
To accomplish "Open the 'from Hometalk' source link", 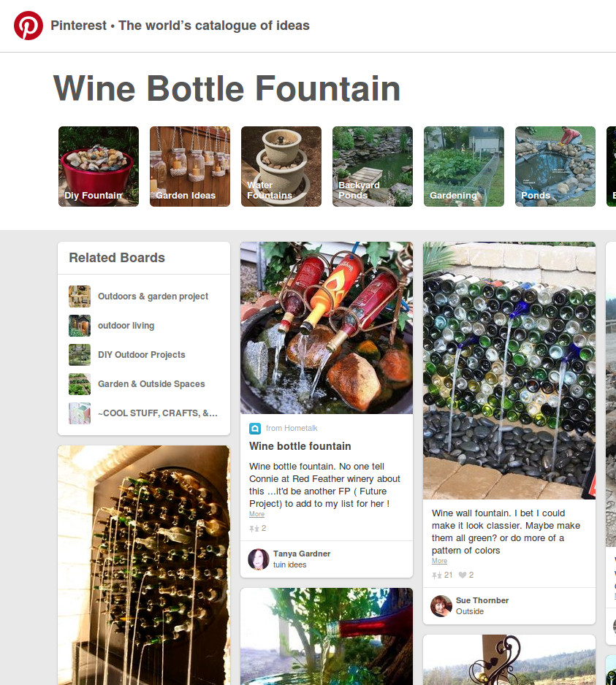I will click(292, 429).
